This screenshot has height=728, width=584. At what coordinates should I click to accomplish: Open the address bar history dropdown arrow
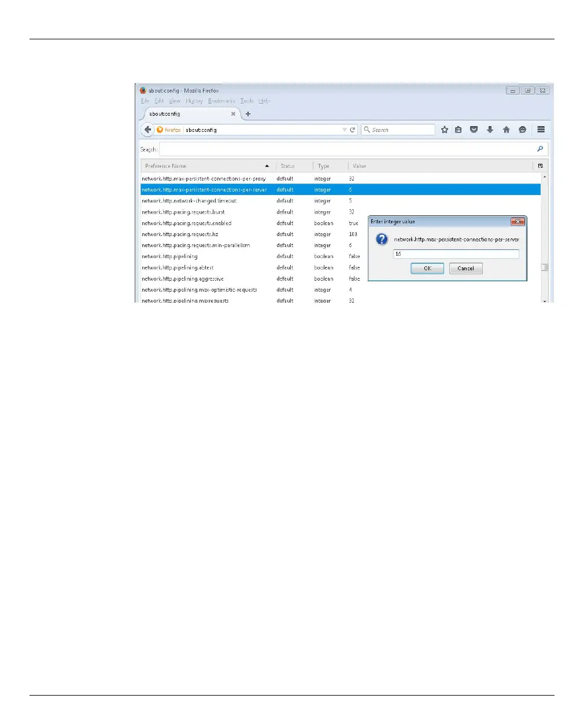[345, 130]
